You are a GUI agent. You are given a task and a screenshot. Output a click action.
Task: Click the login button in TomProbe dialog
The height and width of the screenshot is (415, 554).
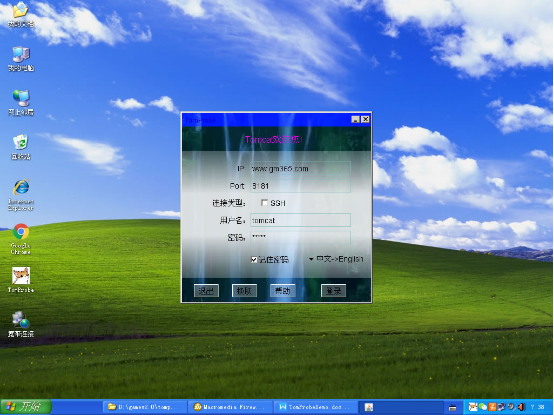tap(333, 291)
